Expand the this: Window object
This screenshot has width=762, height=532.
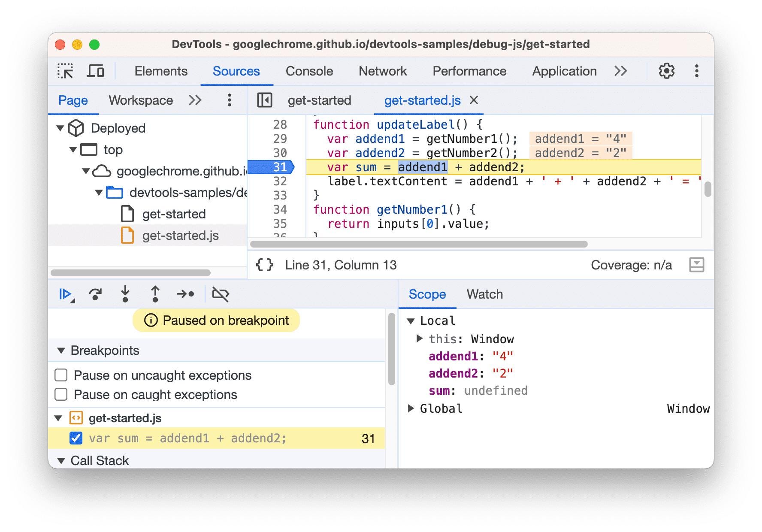419,339
